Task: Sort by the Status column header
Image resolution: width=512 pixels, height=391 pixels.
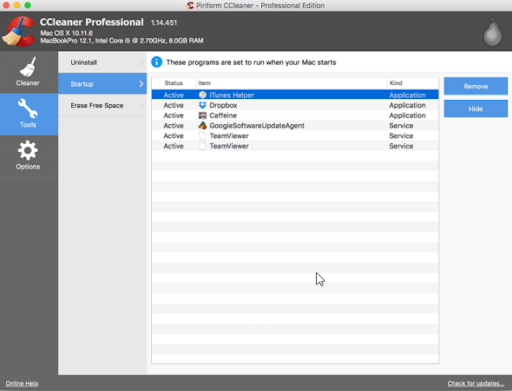Action: [173, 83]
